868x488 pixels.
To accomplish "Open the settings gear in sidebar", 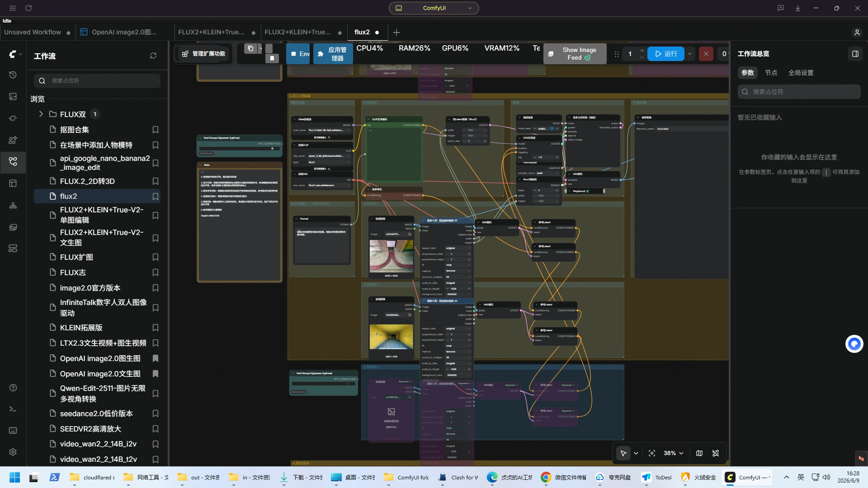I will pyautogui.click(x=13, y=452).
